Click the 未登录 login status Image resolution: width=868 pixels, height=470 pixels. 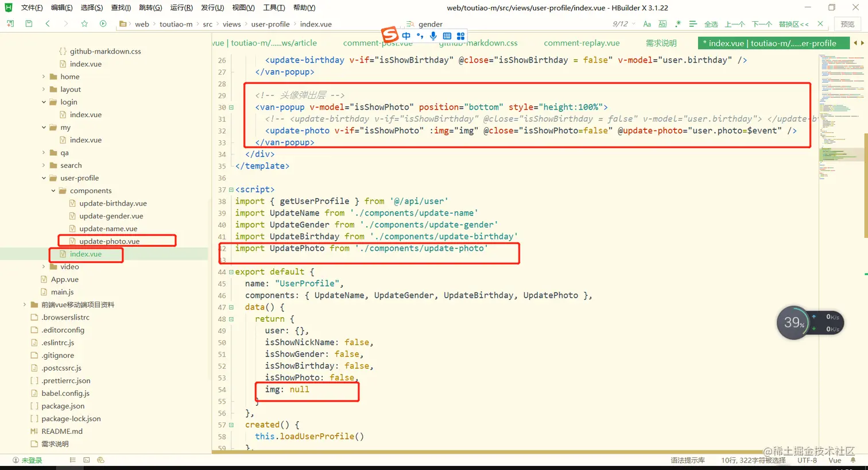pyautogui.click(x=28, y=460)
